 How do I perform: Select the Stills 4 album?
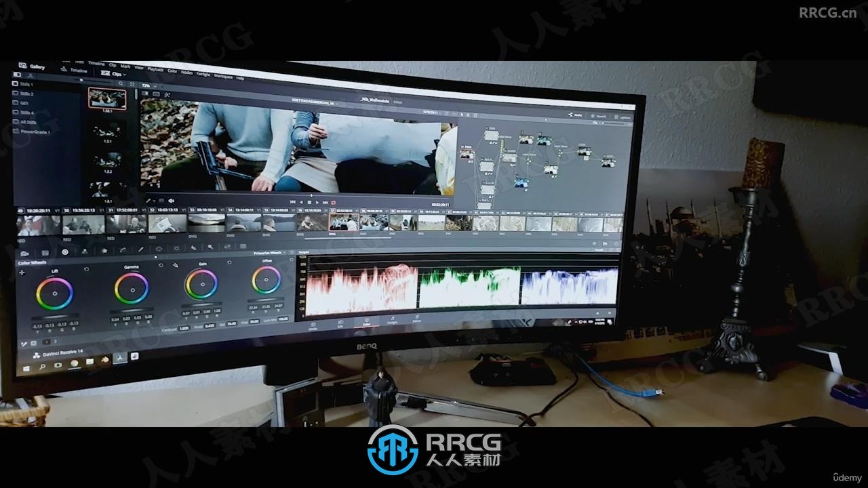click(x=23, y=113)
